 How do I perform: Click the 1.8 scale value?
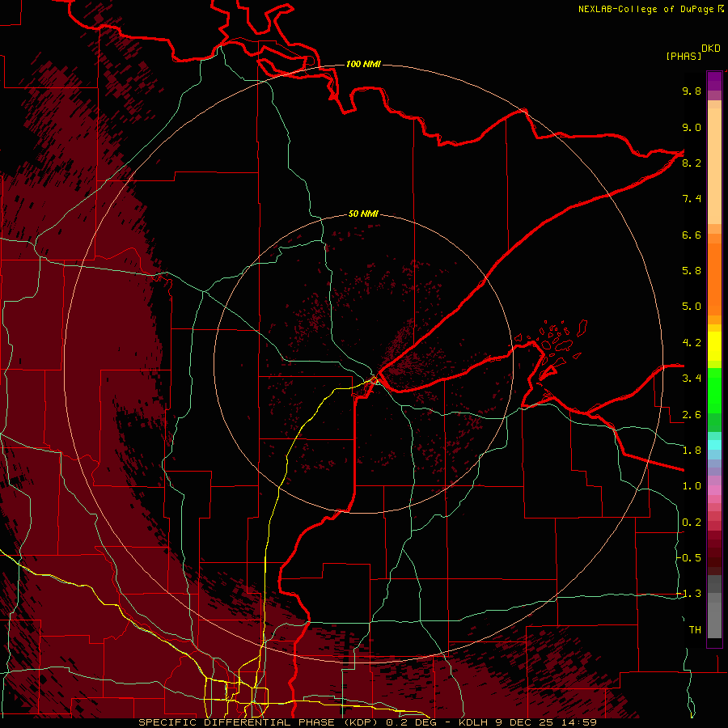pyautogui.click(x=692, y=451)
